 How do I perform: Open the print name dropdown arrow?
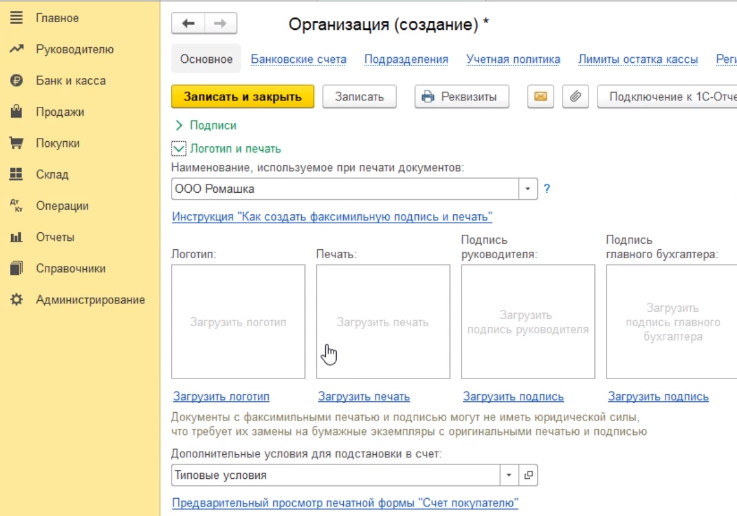coord(527,188)
